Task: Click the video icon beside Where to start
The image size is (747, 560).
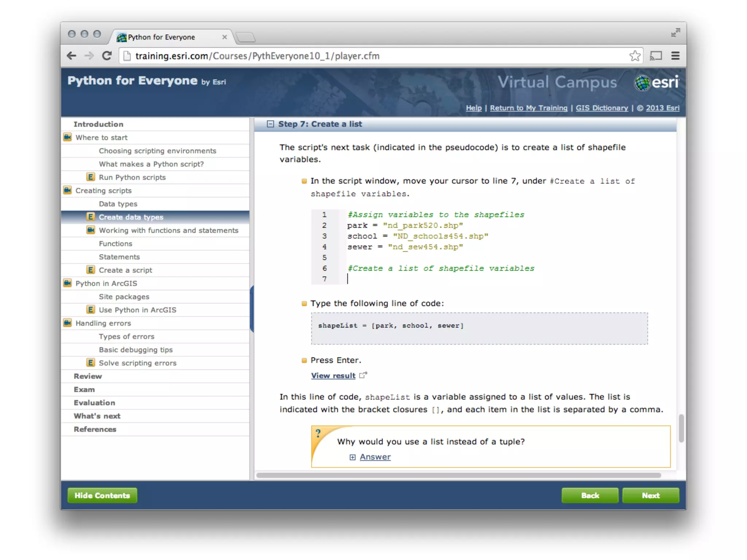Action: click(x=68, y=137)
